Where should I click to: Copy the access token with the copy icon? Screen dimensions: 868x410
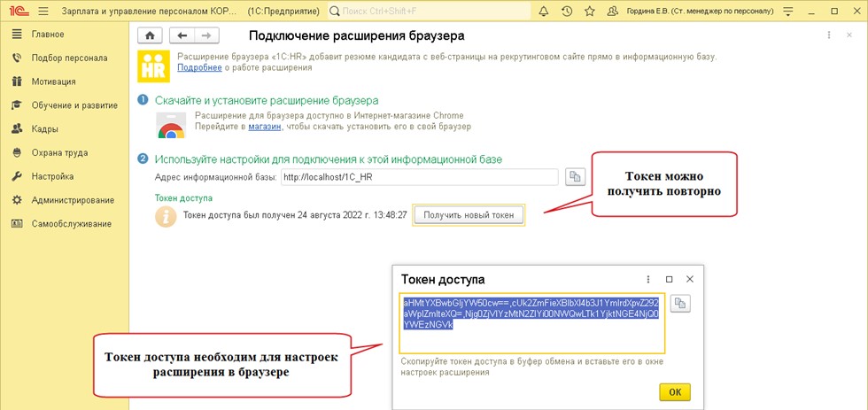click(x=680, y=303)
